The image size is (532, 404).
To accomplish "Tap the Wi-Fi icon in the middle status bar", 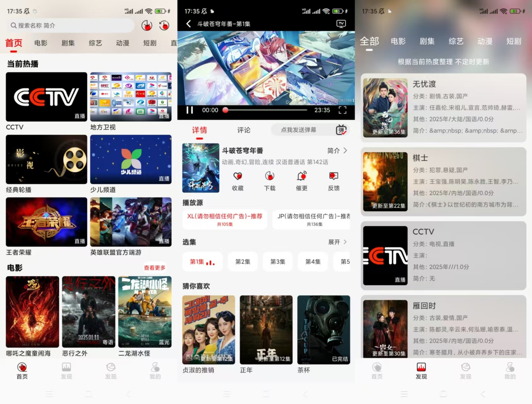I will coord(326,11).
